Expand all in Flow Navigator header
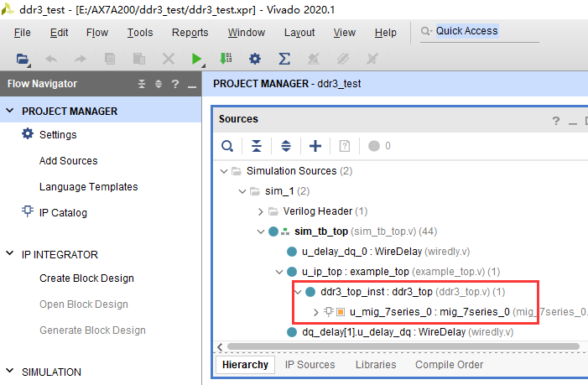Image resolution: width=588 pixels, height=385 pixels. pos(159,84)
